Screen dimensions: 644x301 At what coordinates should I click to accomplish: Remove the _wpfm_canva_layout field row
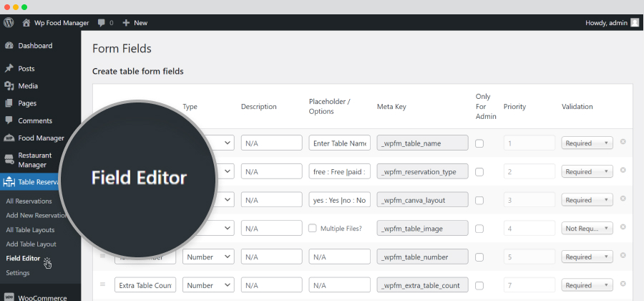click(623, 199)
